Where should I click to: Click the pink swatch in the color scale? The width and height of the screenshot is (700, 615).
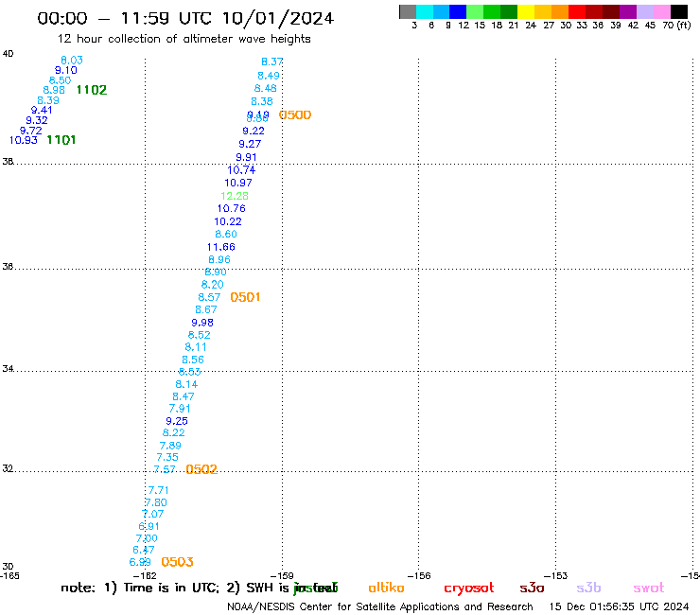(662, 11)
